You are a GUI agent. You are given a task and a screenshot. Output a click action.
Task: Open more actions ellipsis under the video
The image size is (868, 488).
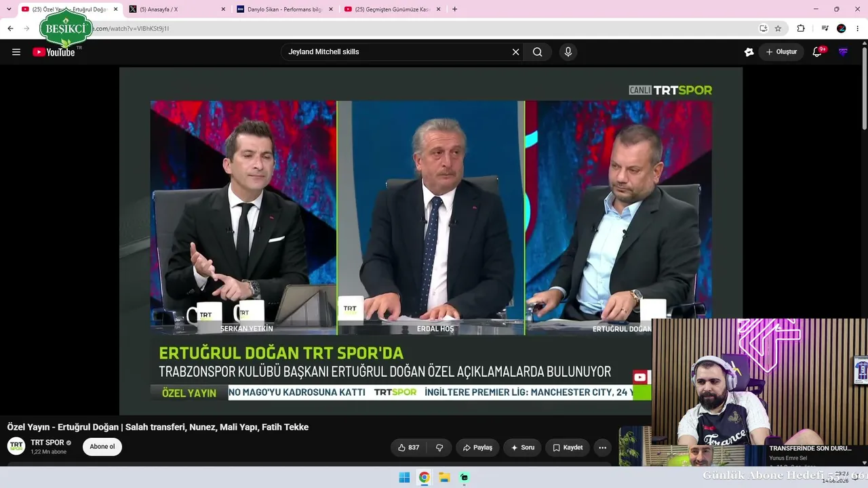(602, 447)
